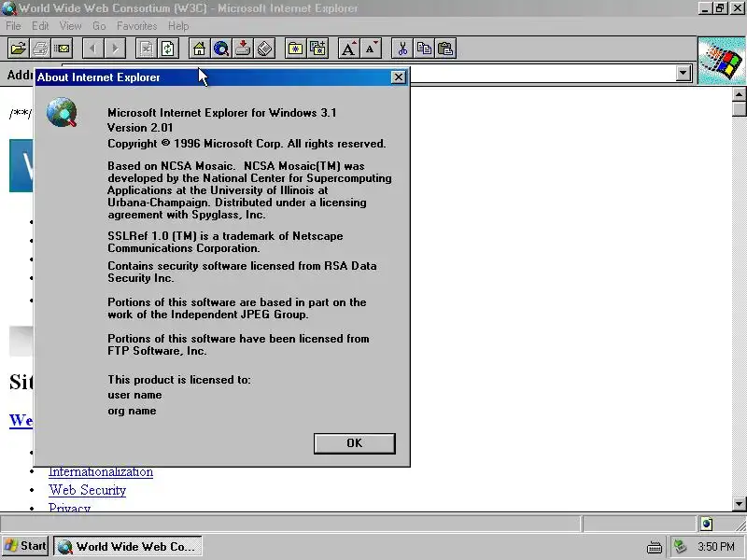Click the scroll down arrow
Image resolution: width=747 pixels, height=560 pixels.
pyautogui.click(x=739, y=504)
